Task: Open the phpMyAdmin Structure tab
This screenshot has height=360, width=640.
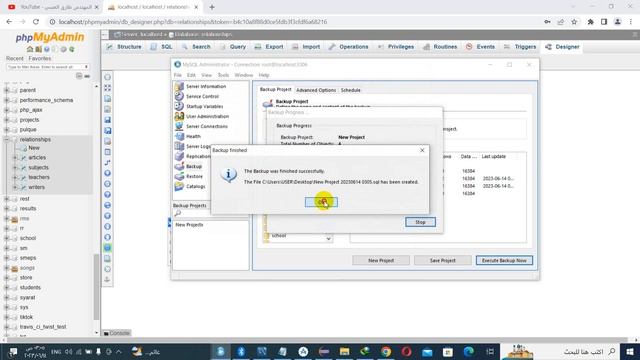Action: point(124,47)
